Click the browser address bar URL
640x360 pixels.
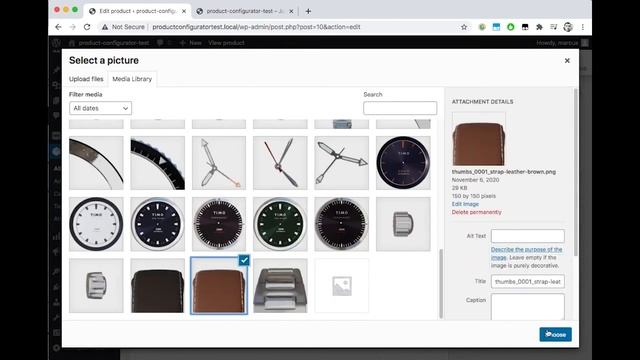[256, 27]
